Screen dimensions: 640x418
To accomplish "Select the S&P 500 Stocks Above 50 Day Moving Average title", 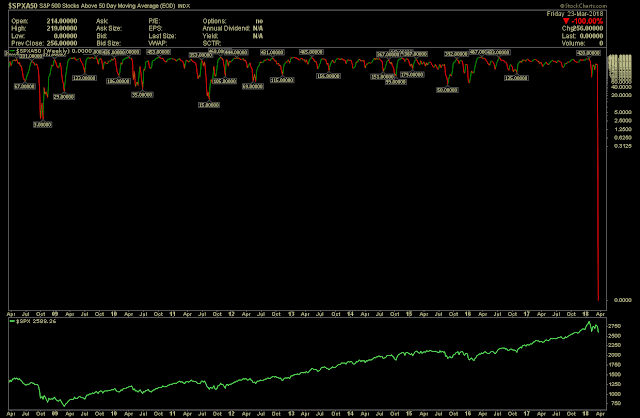I will coord(107,6).
